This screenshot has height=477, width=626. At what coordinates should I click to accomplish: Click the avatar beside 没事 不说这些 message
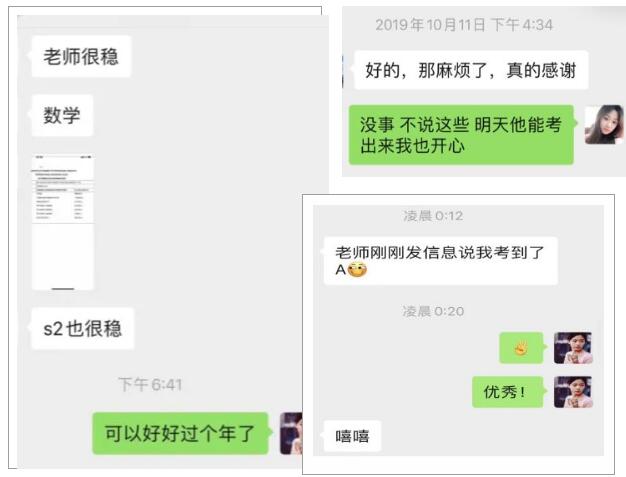(604, 125)
